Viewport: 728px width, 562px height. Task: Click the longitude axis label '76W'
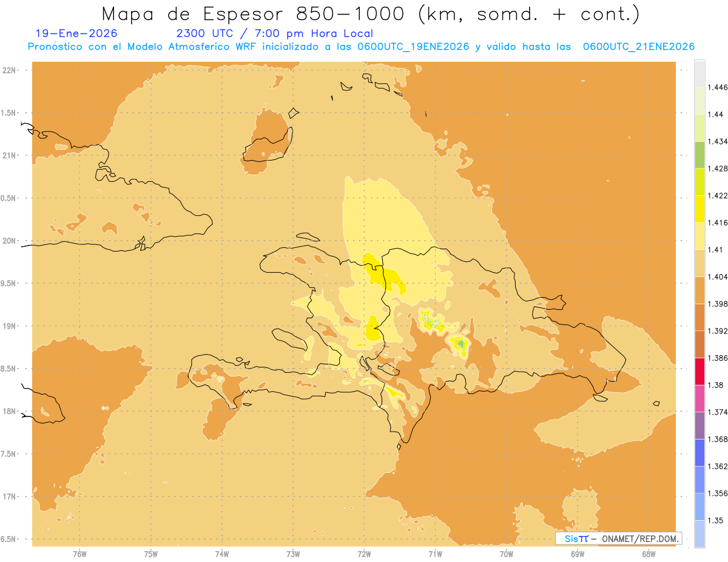pyautogui.click(x=79, y=554)
